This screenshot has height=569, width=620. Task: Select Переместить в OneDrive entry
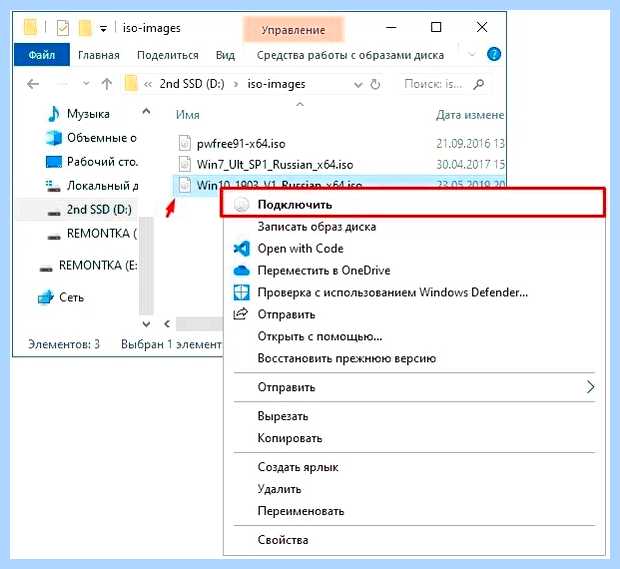(x=413, y=270)
